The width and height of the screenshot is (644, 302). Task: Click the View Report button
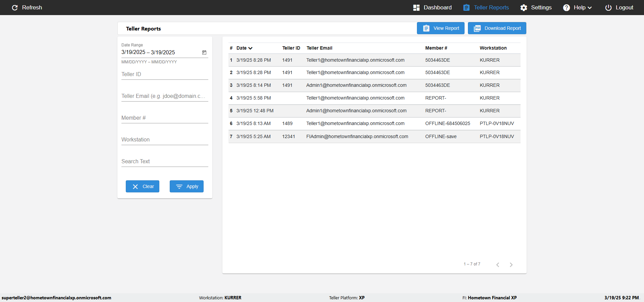pos(441,28)
